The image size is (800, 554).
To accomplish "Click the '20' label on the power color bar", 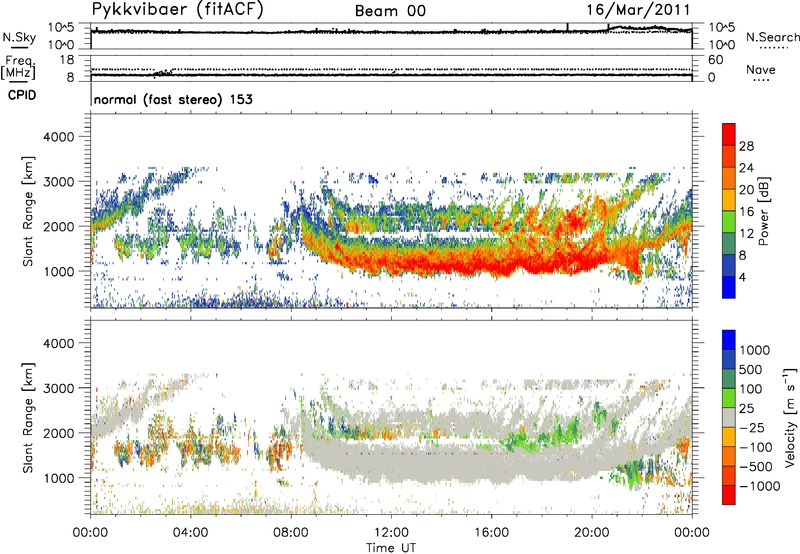I will coord(746,190).
